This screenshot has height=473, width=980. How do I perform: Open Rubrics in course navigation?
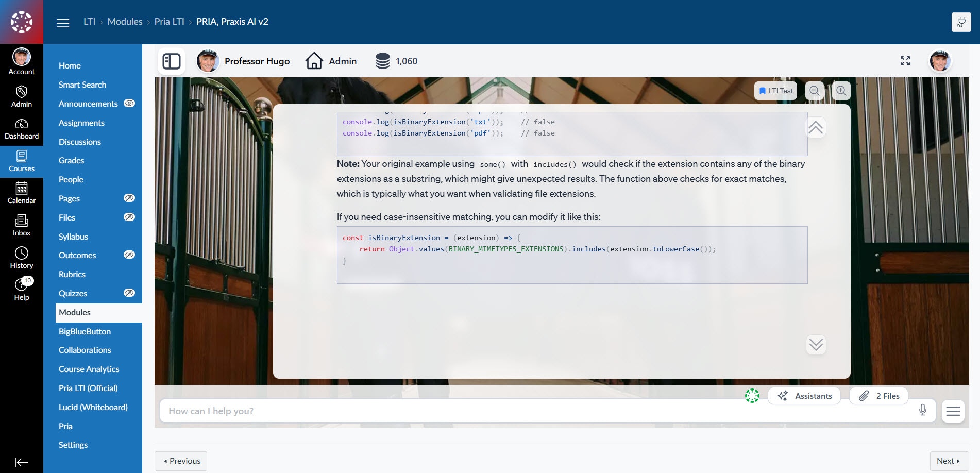tap(72, 274)
